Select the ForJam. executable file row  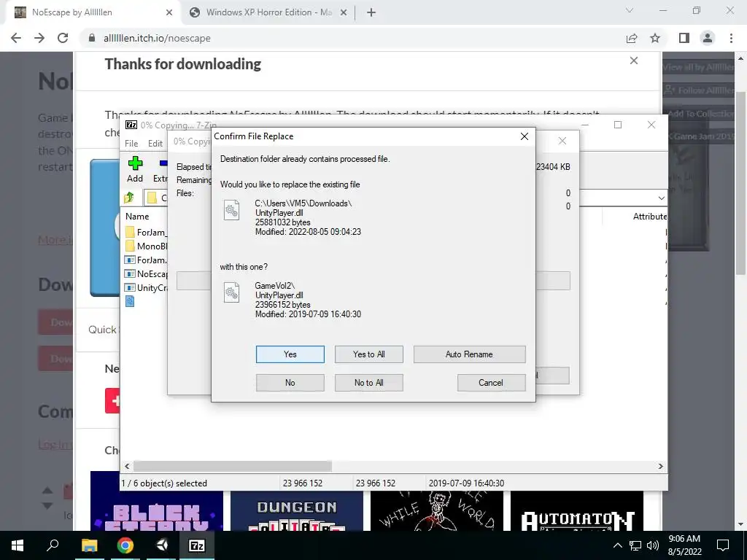[146, 260]
